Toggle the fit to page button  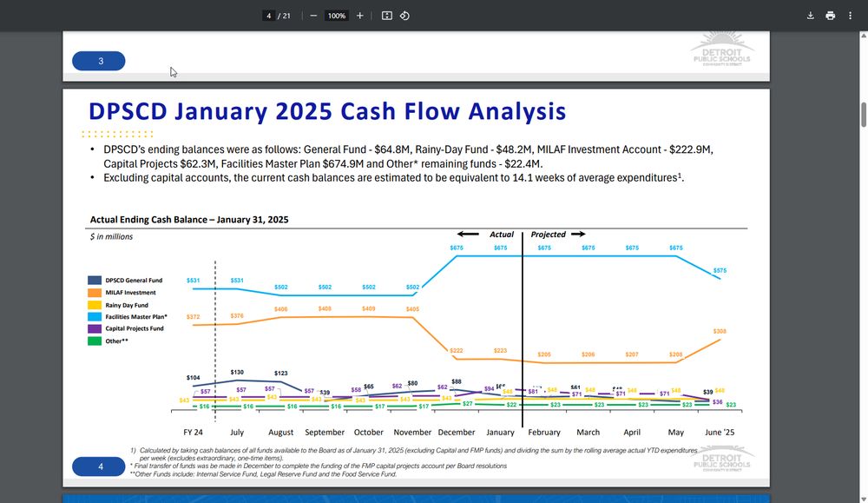coord(387,16)
